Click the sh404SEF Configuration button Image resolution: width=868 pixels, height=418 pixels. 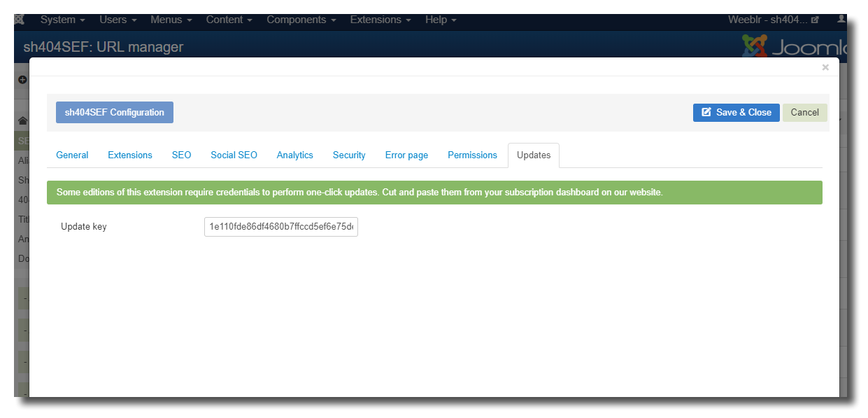115,112
